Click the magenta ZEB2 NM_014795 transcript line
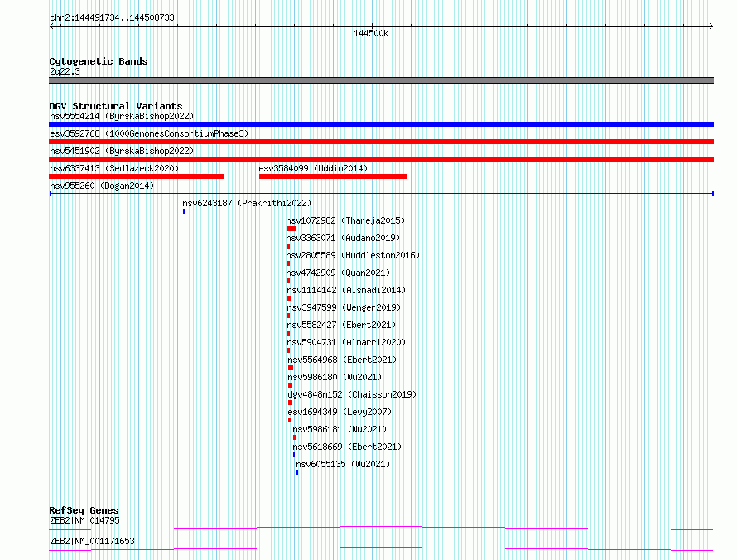This screenshot has width=737, height=560. [x=381, y=528]
